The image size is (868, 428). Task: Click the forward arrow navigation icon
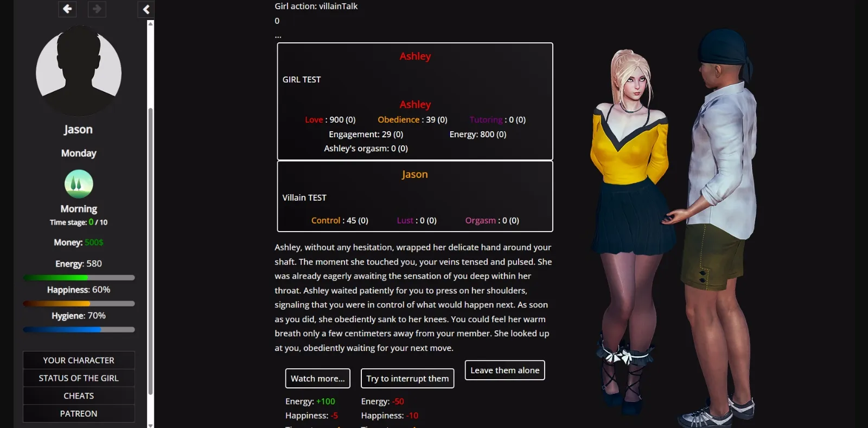97,9
